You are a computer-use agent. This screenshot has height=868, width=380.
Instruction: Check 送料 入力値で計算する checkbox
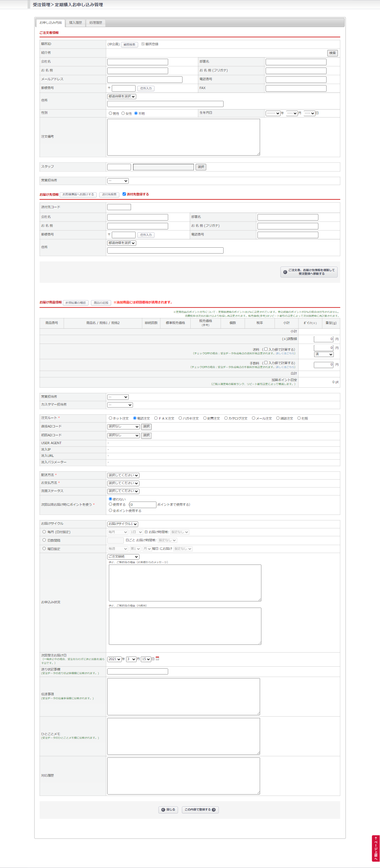266,349
